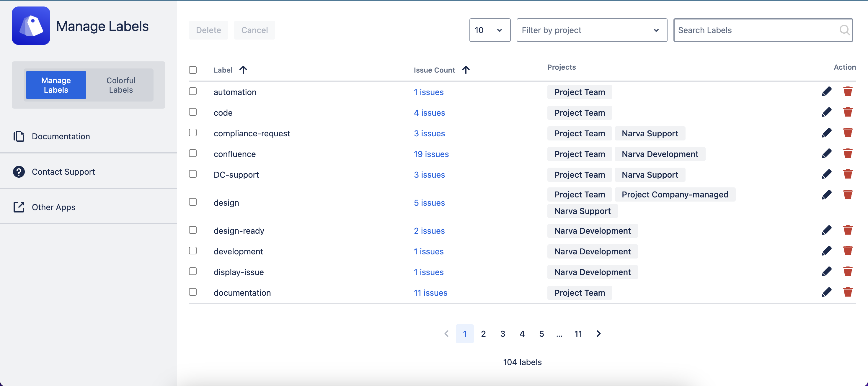
Task: Edit the documentation label with pencil icon
Action: click(x=827, y=292)
